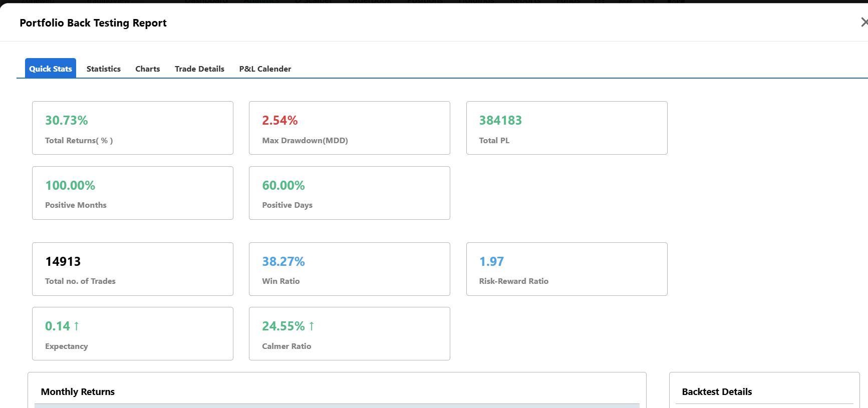Switch to the Statistics tab
The image size is (868, 408).
(104, 69)
